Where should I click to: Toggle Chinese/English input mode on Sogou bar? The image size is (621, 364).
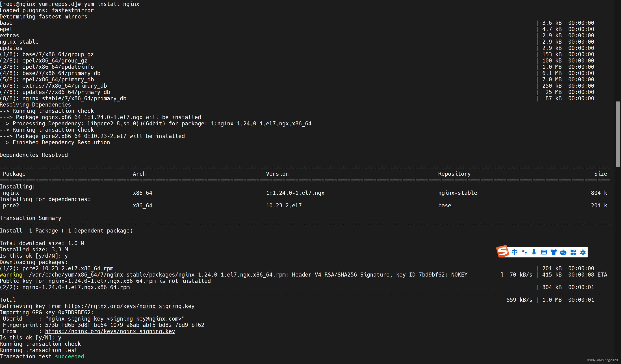click(x=515, y=252)
